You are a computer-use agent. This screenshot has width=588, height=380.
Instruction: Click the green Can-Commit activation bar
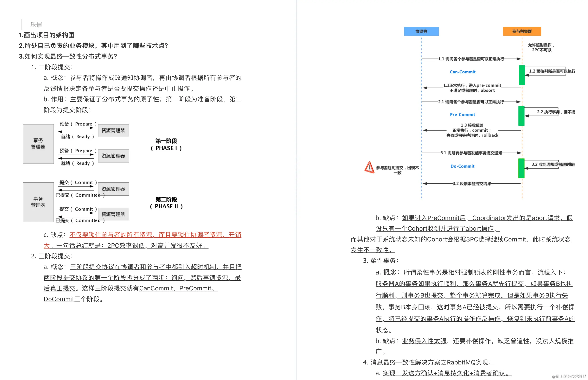522,75
